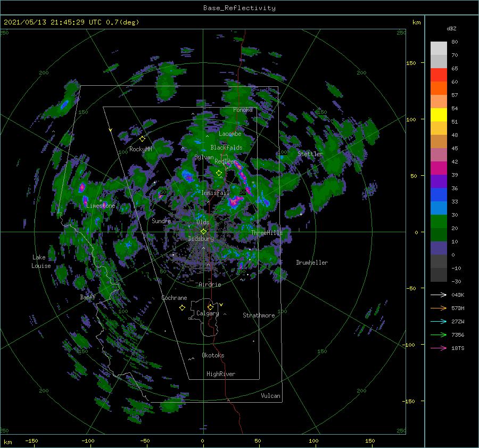Image resolution: width=479 pixels, height=448 pixels.
Task: Click the yellow diamond marker near RockyMH
Action: point(142,139)
